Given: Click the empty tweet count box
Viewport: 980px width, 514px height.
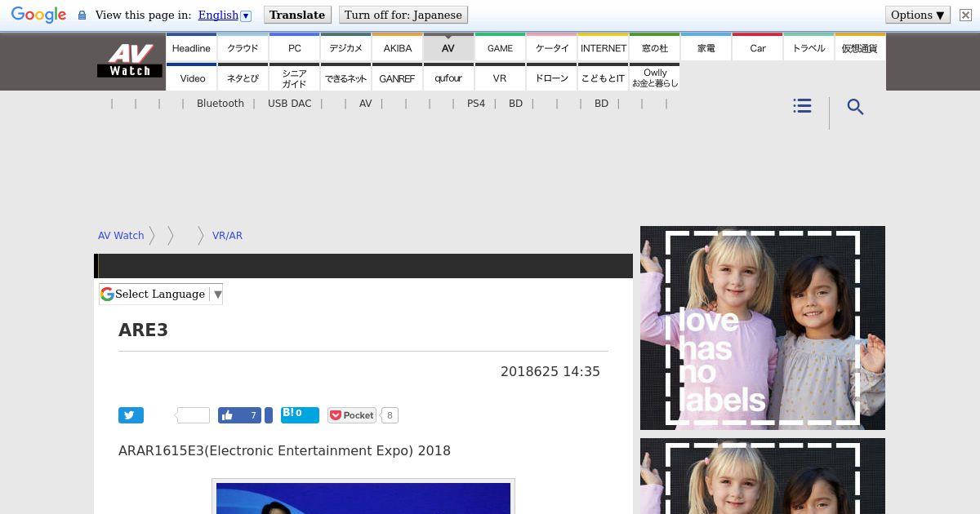Looking at the screenshot, I should point(193,415).
